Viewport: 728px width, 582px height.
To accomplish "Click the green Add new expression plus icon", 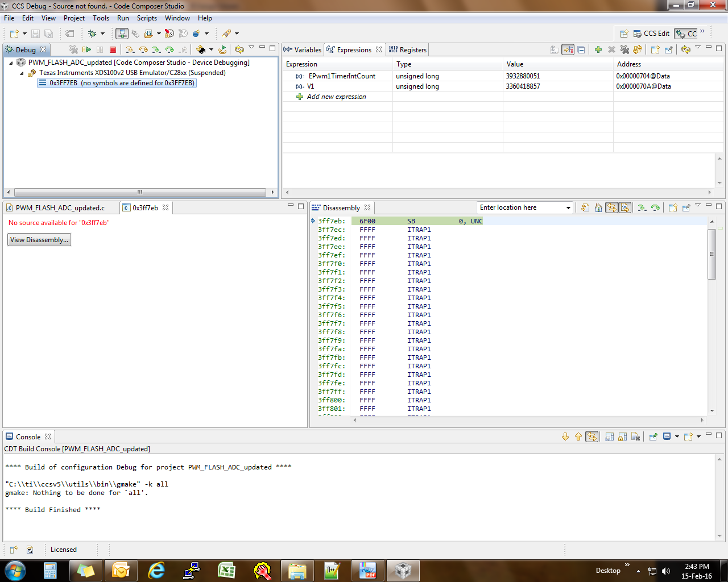I will pos(598,49).
